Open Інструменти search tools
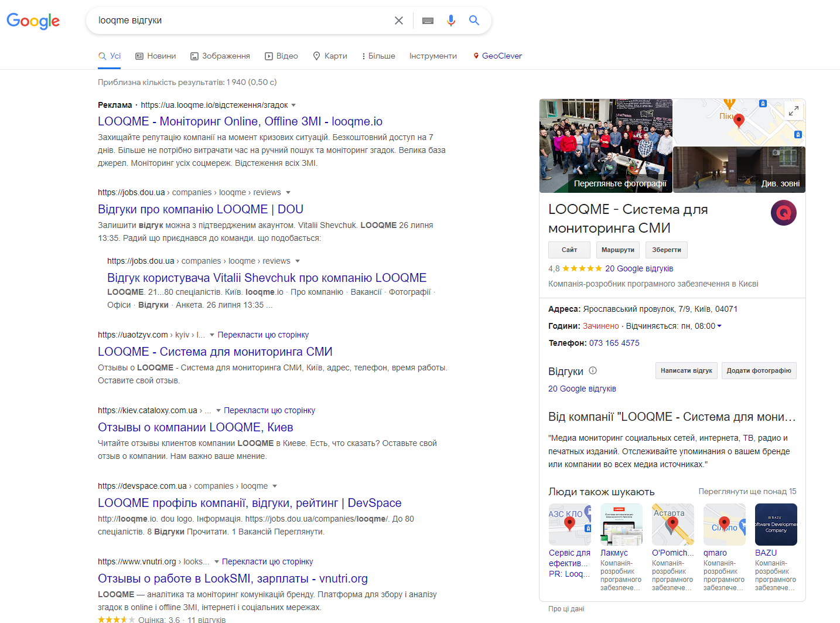The width and height of the screenshot is (840, 623). click(433, 56)
